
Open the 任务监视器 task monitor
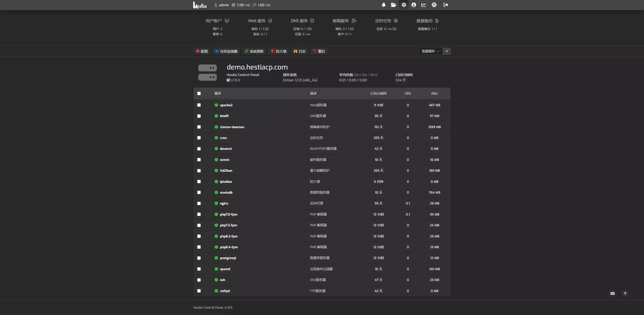pyautogui.click(x=226, y=51)
